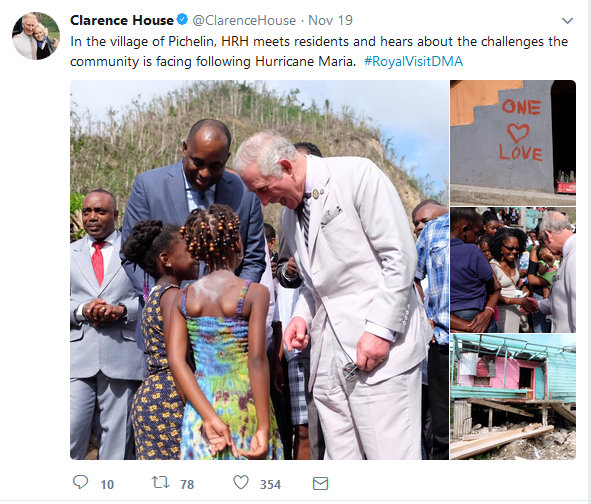
Task: Click the Hurricane Maria line of text
Action: (x=213, y=61)
